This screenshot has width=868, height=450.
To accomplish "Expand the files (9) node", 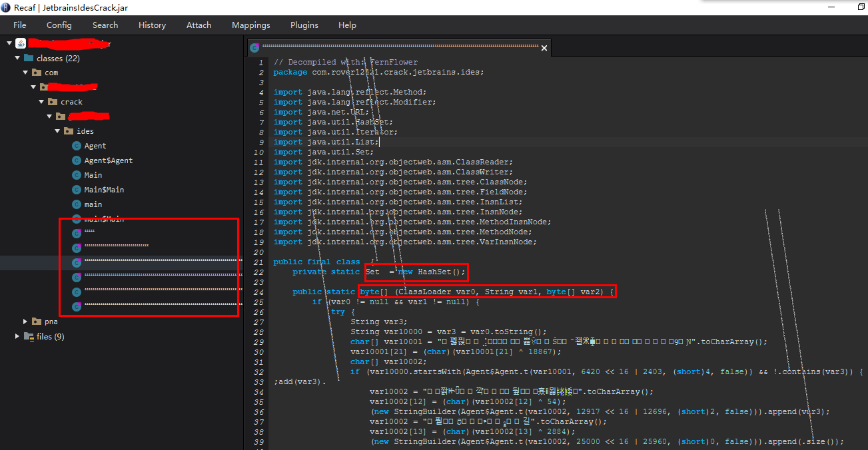I will pyautogui.click(x=17, y=336).
